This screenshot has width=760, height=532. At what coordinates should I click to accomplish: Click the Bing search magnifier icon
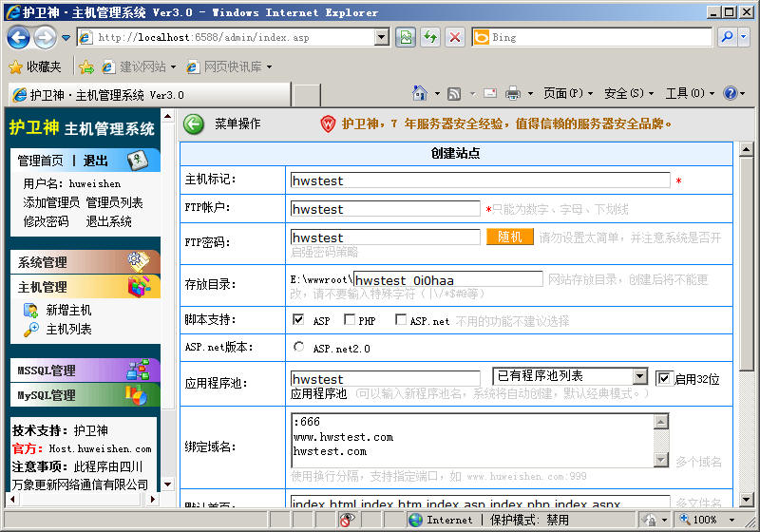click(x=727, y=37)
